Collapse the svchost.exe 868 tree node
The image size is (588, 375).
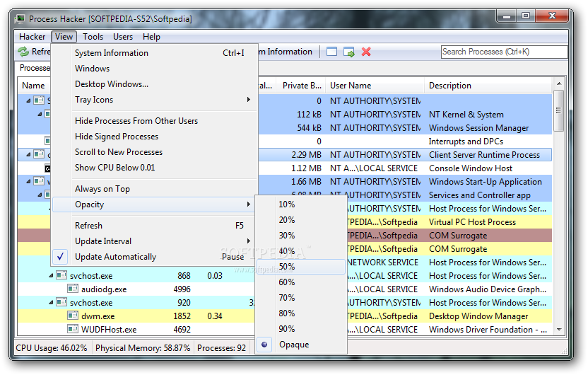51,275
